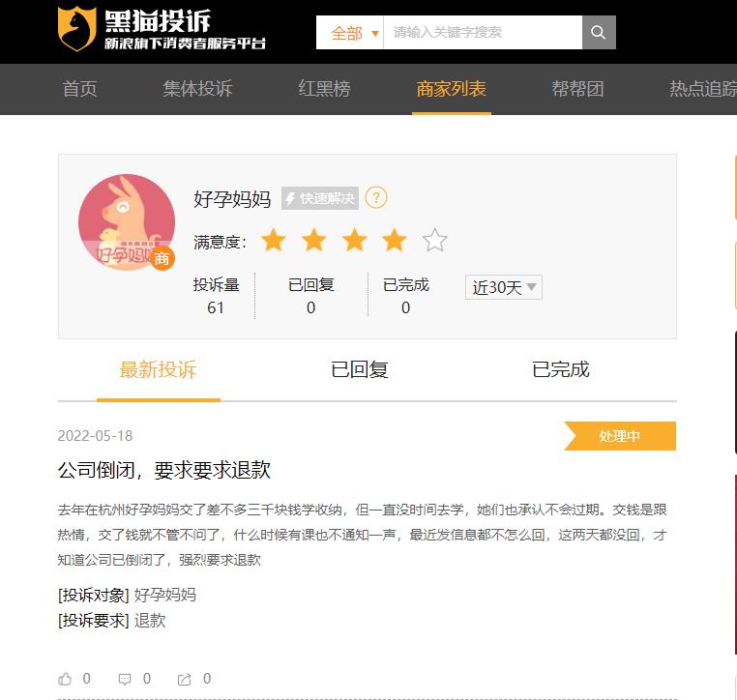Viewport: 737px width, 700px height.
Task: Click the comment bubble icon
Action: click(125, 680)
